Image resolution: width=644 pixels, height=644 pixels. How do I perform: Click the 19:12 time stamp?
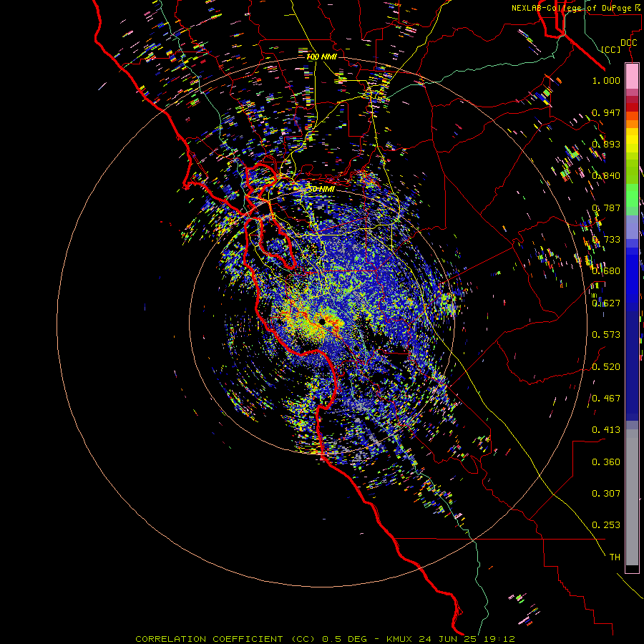tap(500, 639)
